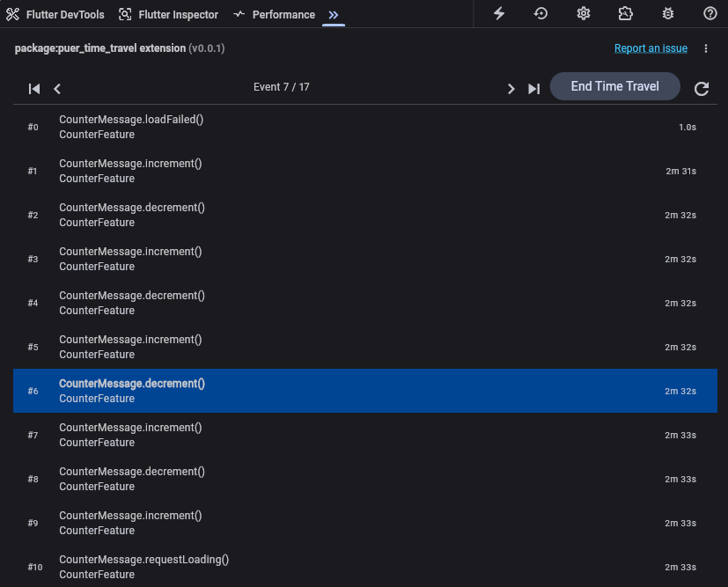
Task: Open DevTools help with the question mark
Action: click(x=709, y=13)
